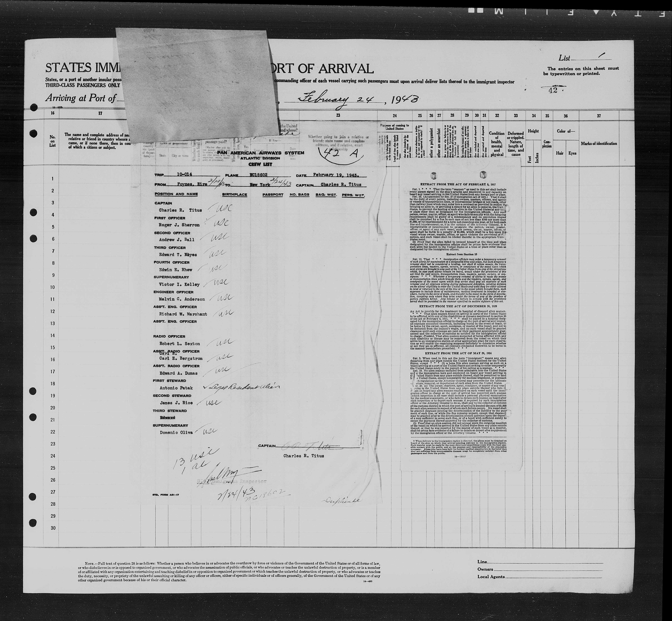Viewport: 672px width, 621px height.
Task: Click the name 'Andrew J. Ball'
Action: point(176,240)
